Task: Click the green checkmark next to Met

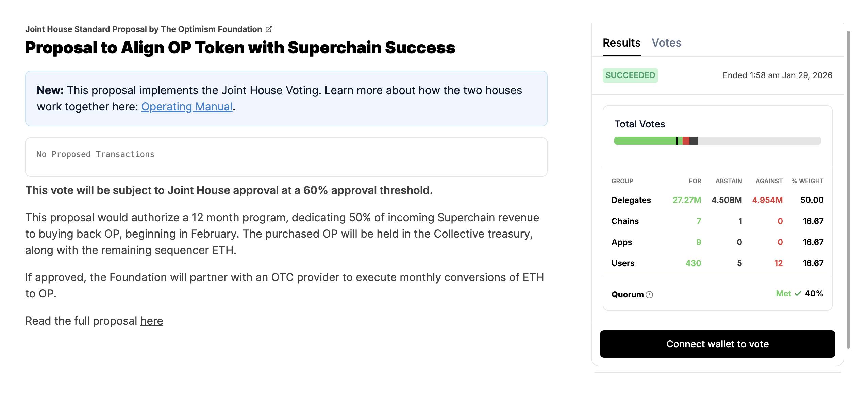Action: (798, 294)
